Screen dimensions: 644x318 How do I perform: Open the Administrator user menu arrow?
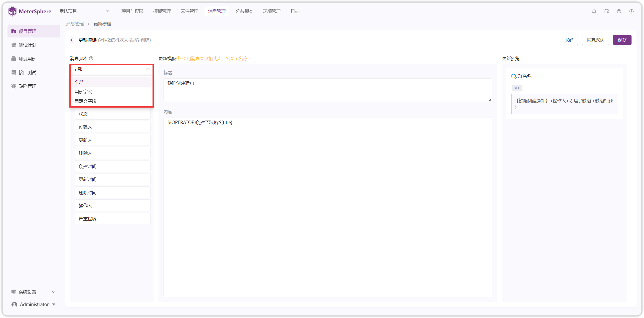[53, 304]
